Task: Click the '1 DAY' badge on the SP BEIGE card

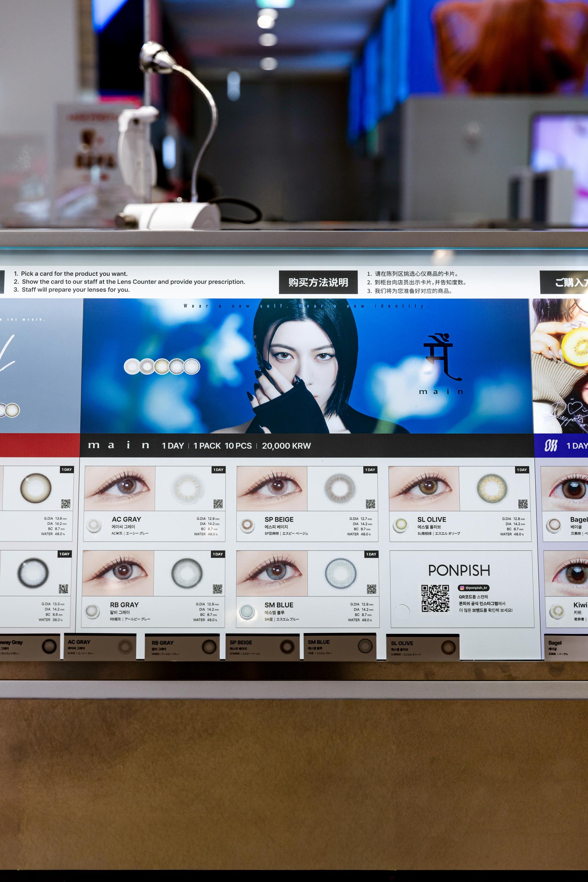Action: click(370, 470)
